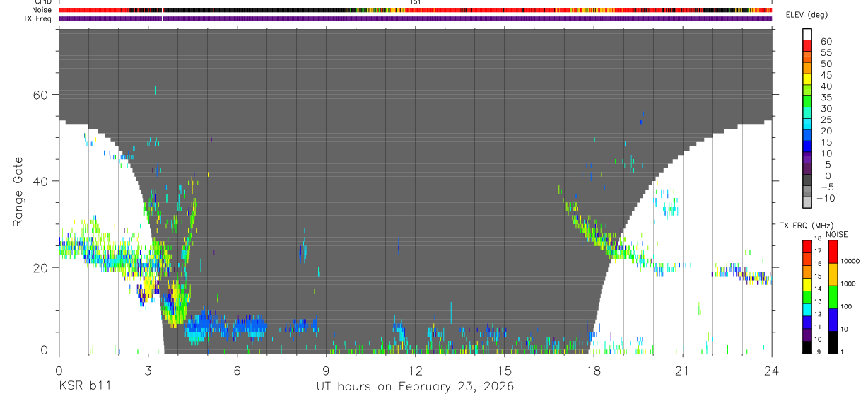
Task: Click the '14' value in the TX FRQ legend
Action: coord(819,290)
